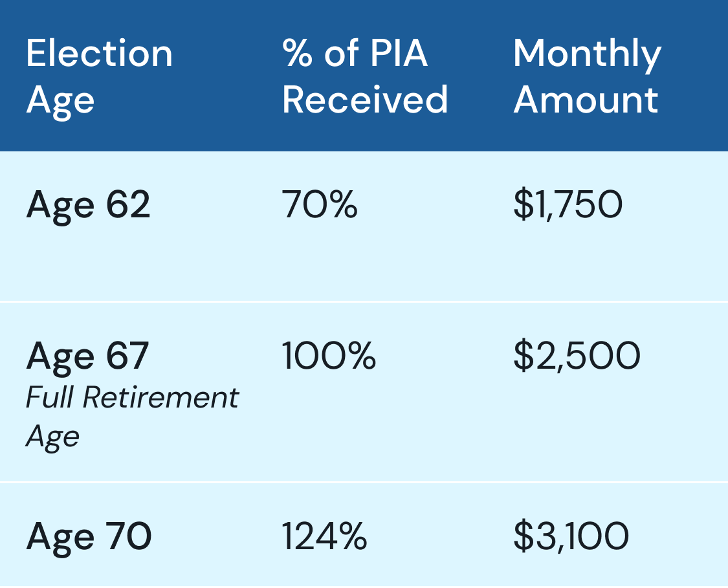Click the $1,750 monthly amount

click(x=568, y=204)
